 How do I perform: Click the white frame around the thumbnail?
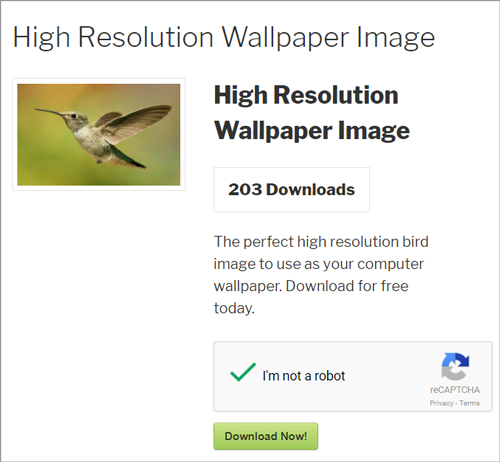click(x=99, y=81)
